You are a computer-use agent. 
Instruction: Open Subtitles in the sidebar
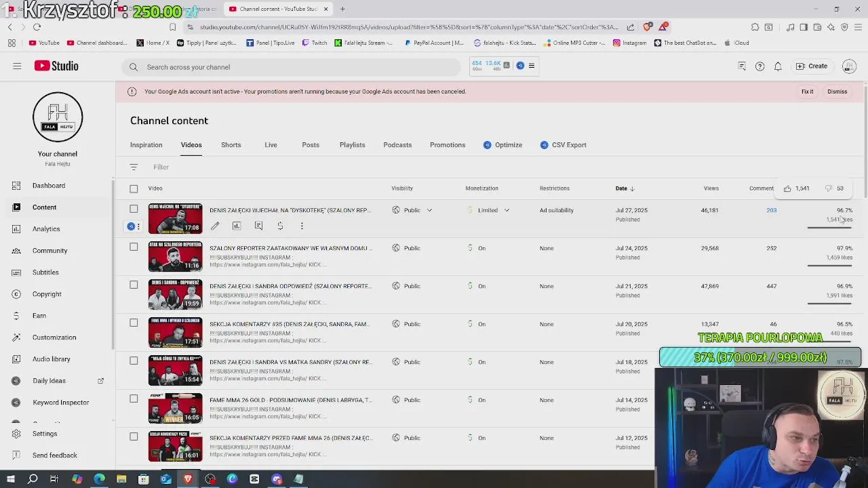click(x=45, y=272)
